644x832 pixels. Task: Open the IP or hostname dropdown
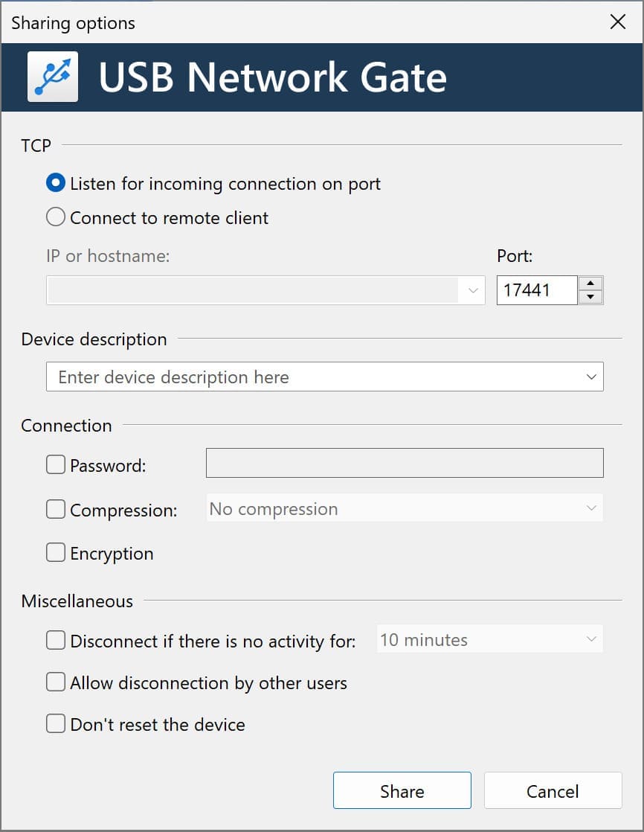point(473,290)
